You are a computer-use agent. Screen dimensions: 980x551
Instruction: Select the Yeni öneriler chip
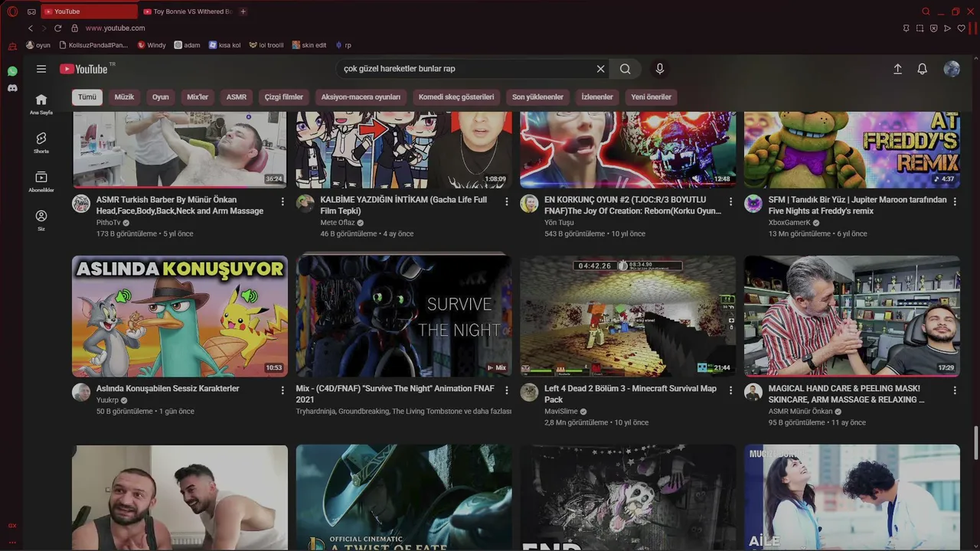[652, 97]
